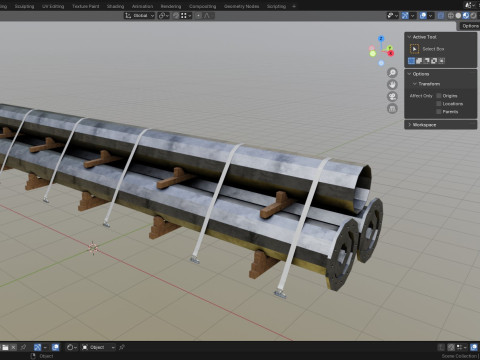Choose the Subtract selection mode icon
The width and height of the screenshot is (480, 360).
[426, 61]
